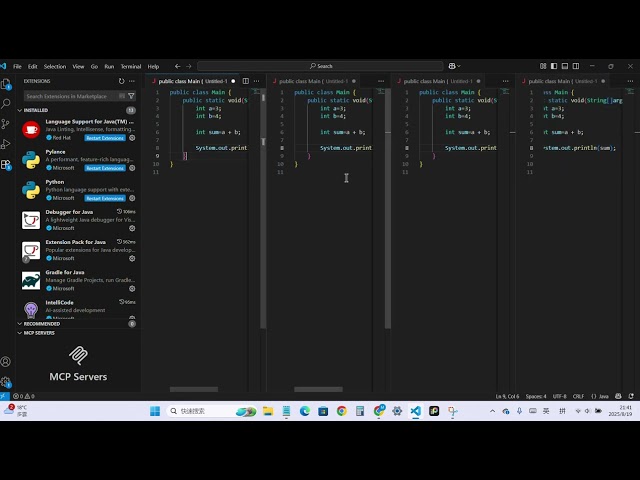Image resolution: width=640 pixels, height=480 pixels.
Task: Filter extensions with the funnel icon
Action: point(131,96)
